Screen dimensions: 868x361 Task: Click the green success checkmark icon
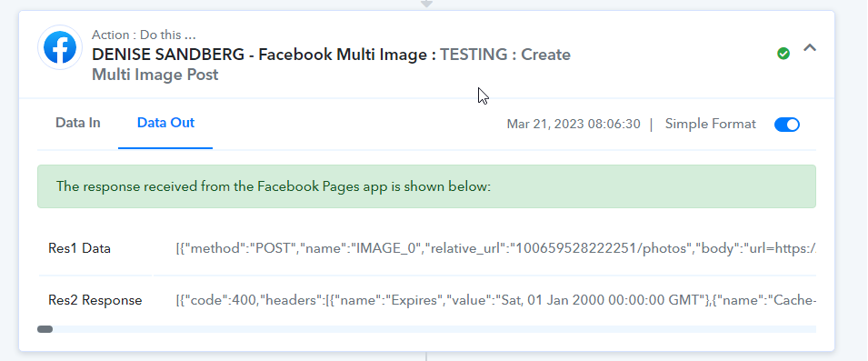point(783,54)
